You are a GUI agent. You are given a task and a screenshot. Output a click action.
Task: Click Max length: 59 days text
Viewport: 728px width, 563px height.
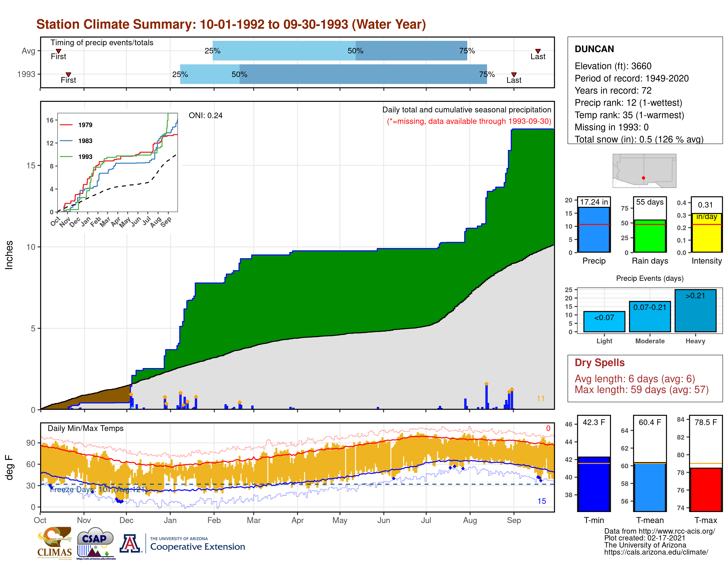641,389
